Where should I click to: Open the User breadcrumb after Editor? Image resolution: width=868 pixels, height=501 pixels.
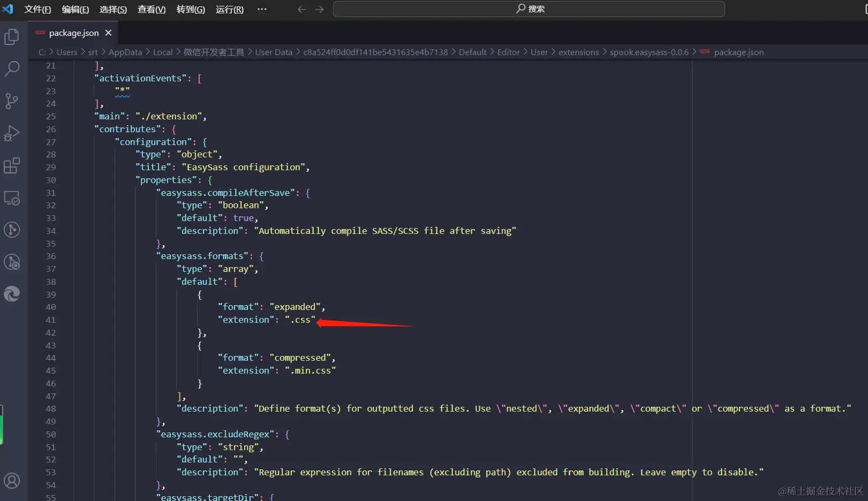pos(539,52)
